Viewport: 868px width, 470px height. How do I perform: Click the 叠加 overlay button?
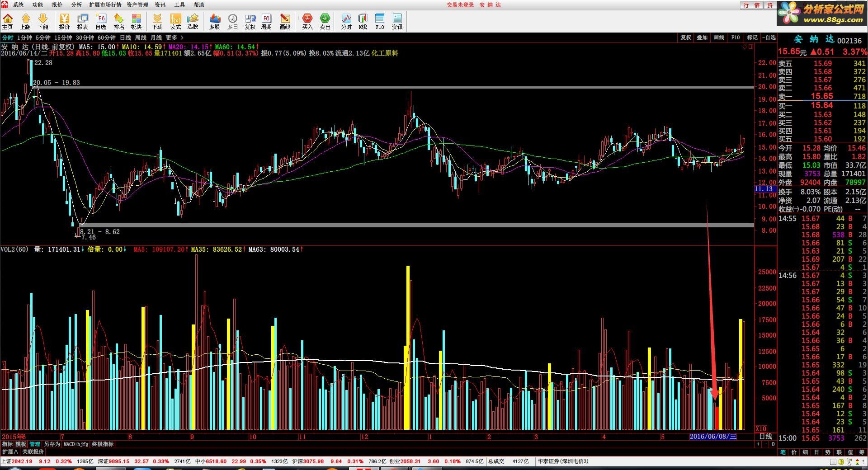click(x=702, y=38)
